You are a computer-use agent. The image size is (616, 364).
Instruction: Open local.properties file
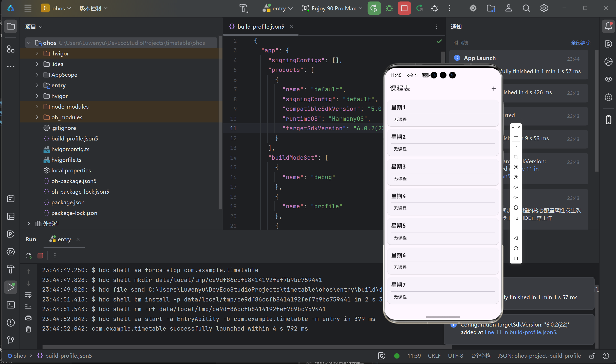click(71, 170)
